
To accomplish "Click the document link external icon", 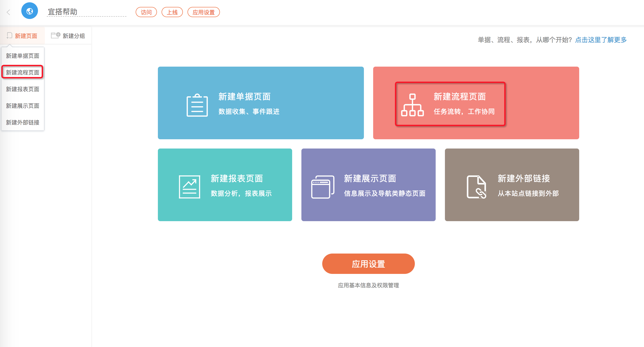I will (x=476, y=187).
